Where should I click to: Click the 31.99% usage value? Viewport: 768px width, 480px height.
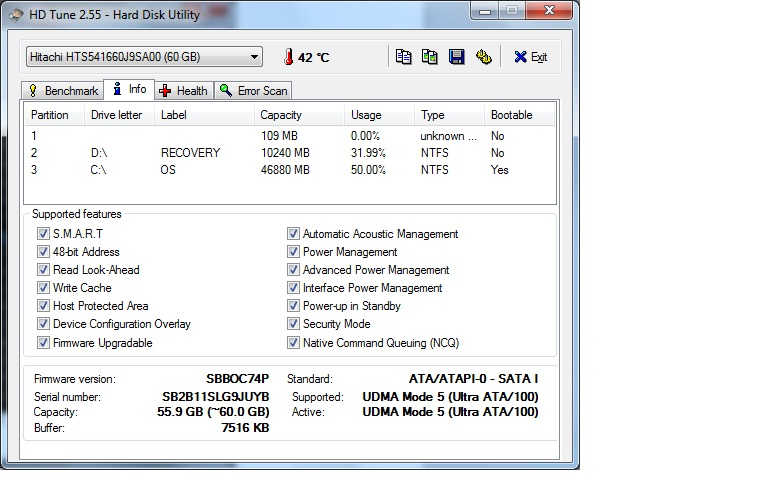point(368,153)
